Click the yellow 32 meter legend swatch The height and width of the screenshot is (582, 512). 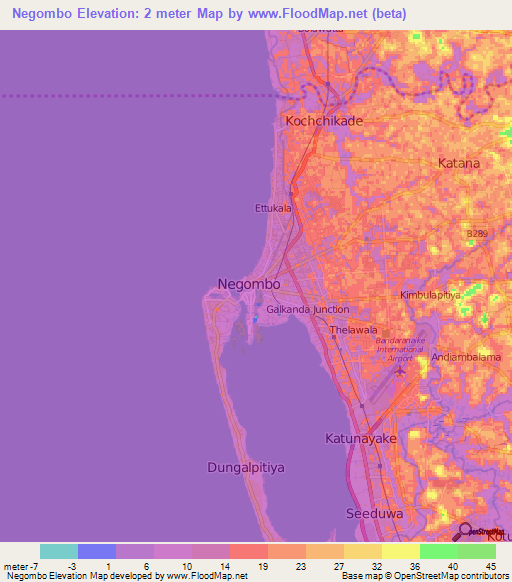[401, 552]
